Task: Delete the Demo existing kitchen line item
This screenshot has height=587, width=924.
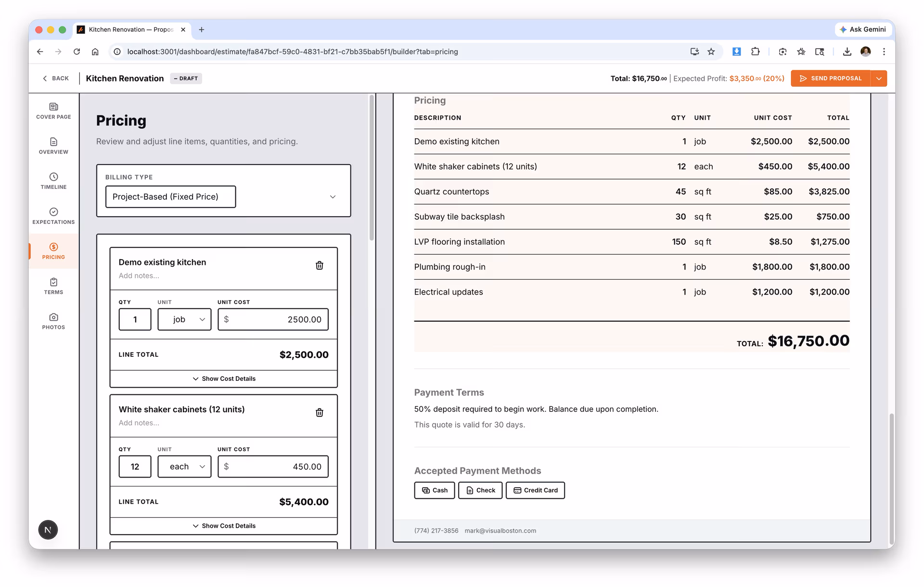Action: tap(319, 265)
